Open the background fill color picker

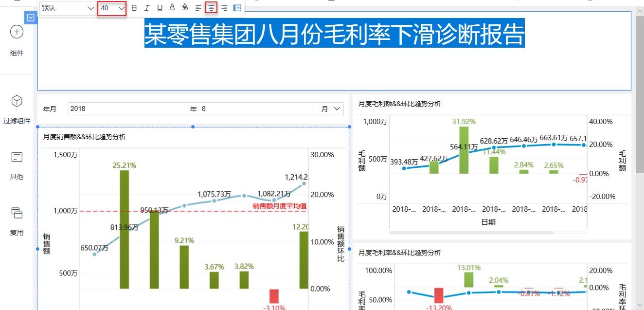(185, 8)
